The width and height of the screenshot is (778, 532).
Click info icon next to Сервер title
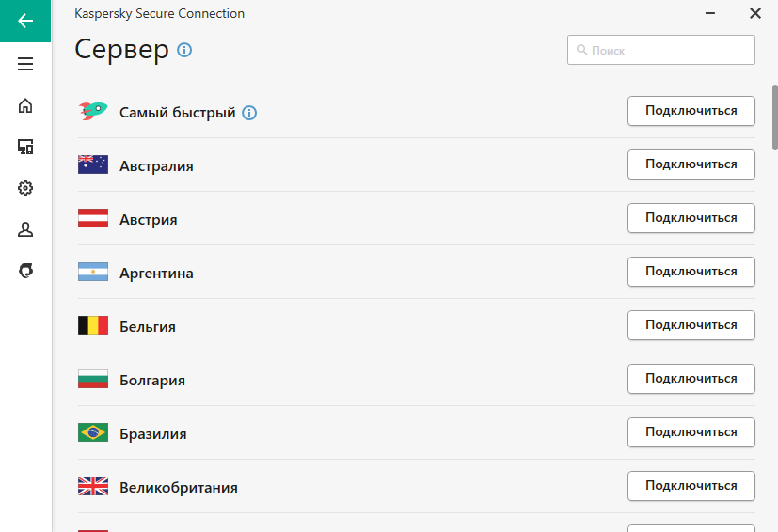tap(184, 50)
